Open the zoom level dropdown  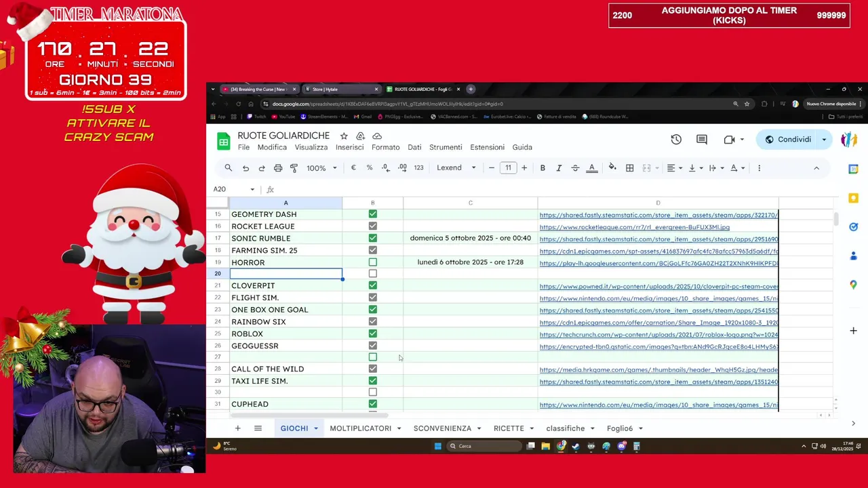321,168
